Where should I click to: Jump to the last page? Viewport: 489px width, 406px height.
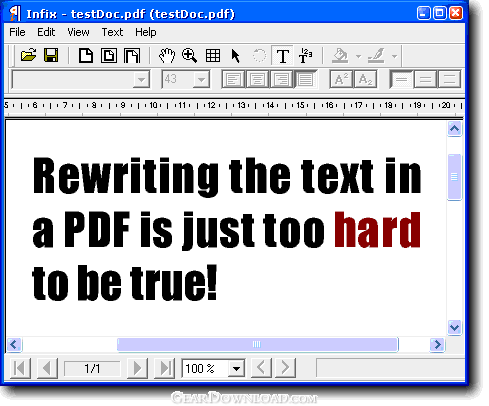tap(165, 368)
